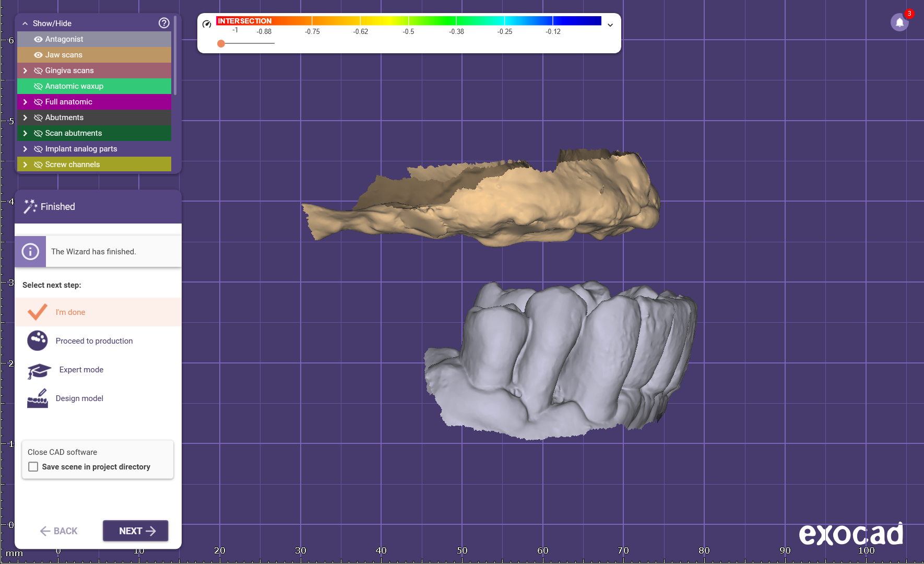The width and height of the screenshot is (924, 564).
Task: Open the Show/Hide help question mark
Action: (x=164, y=23)
